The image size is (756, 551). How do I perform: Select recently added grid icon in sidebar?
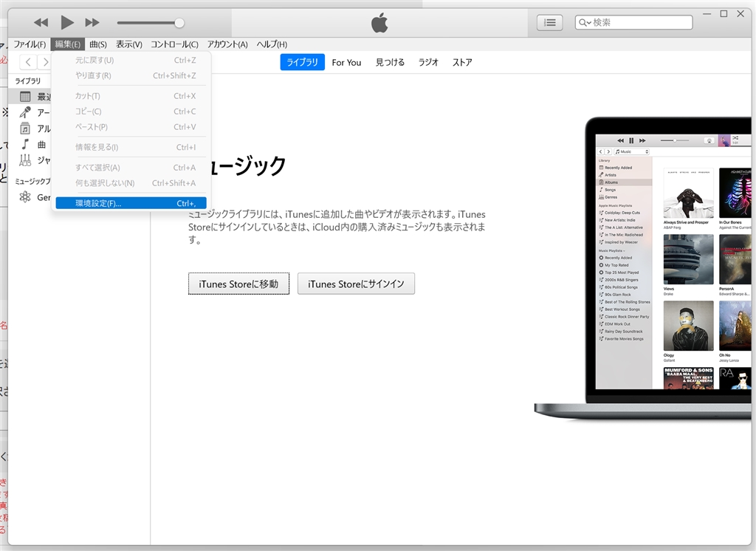coord(25,97)
